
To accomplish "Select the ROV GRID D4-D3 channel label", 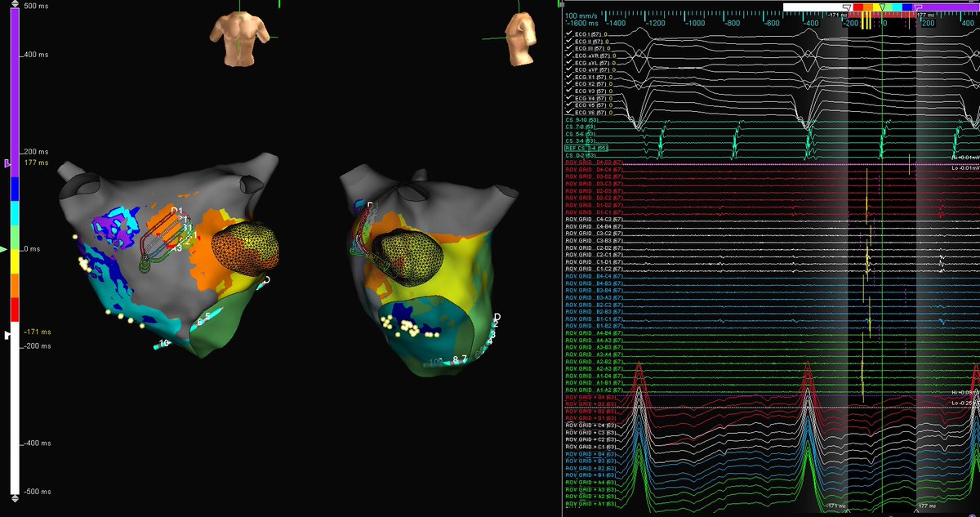I will [593, 163].
